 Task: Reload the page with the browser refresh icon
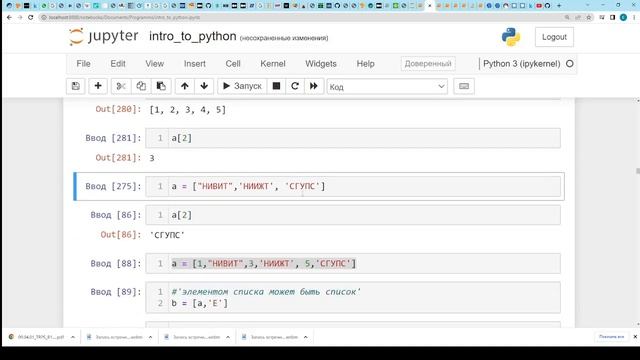(31, 18)
